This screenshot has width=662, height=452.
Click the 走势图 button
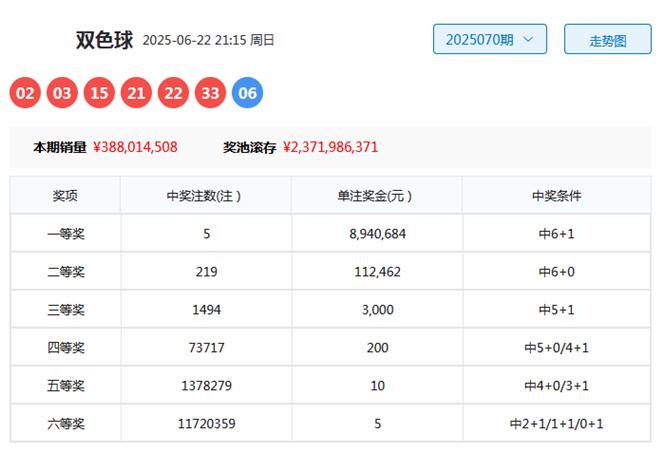[608, 39]
